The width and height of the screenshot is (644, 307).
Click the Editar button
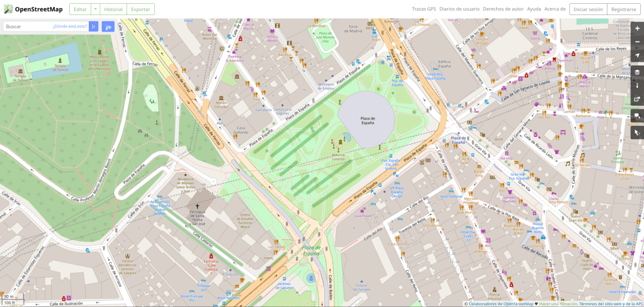pyautogui.click(x=79, y=9)
